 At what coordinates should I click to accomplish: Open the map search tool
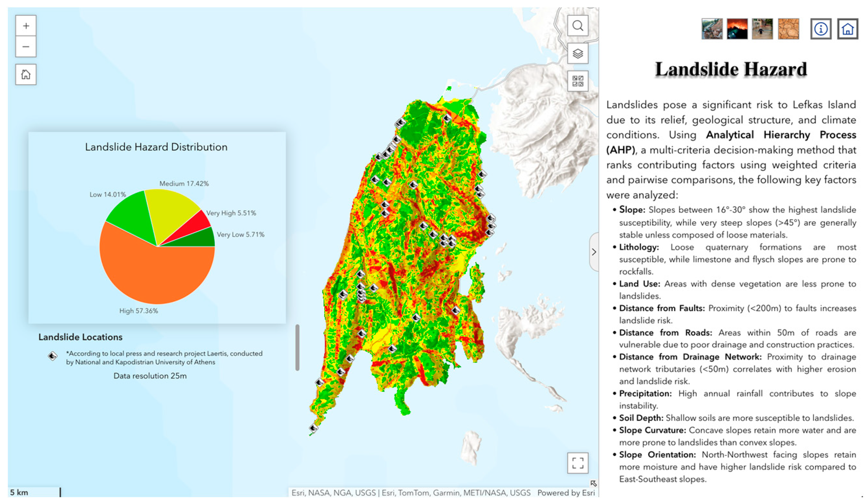(x=578, y=26)
